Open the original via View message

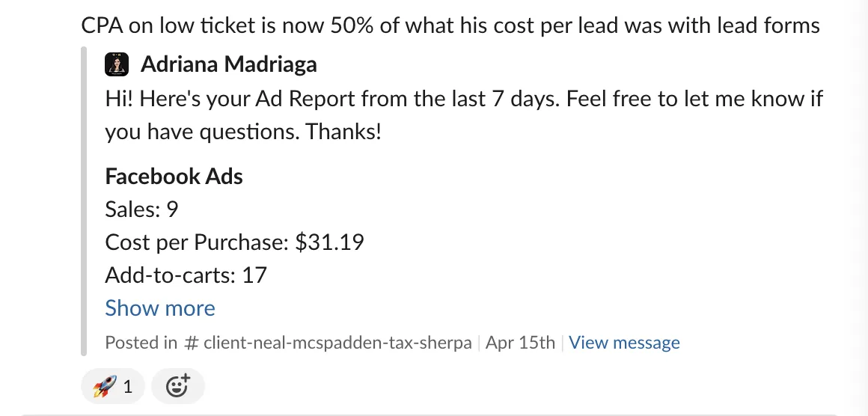point(624,343)
